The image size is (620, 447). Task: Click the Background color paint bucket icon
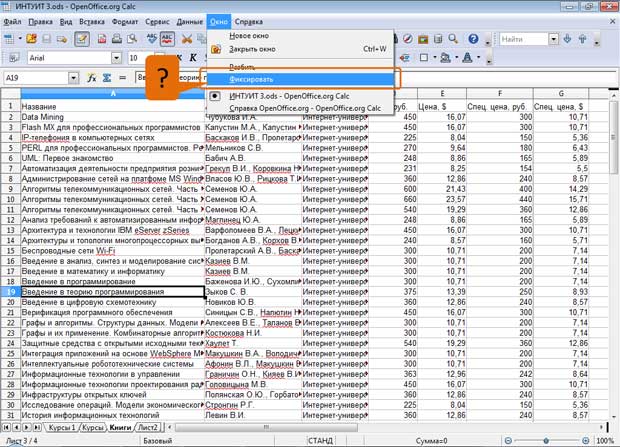446,58
